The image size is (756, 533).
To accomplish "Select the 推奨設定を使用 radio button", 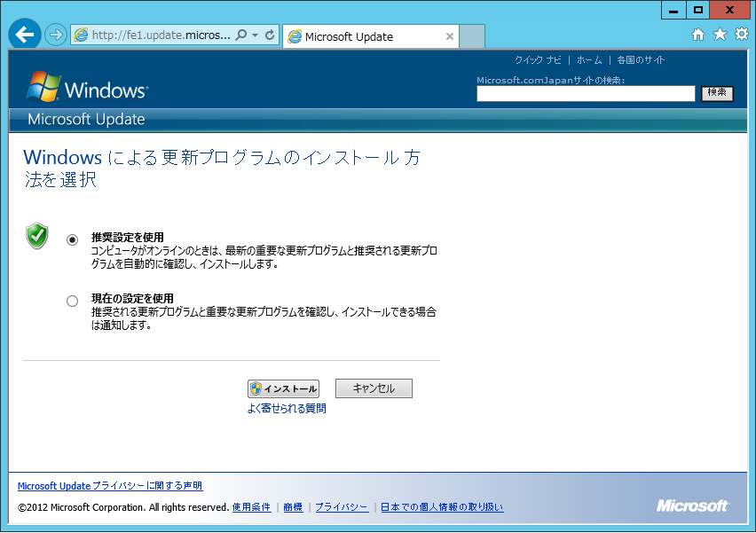I will pos(73,240).
